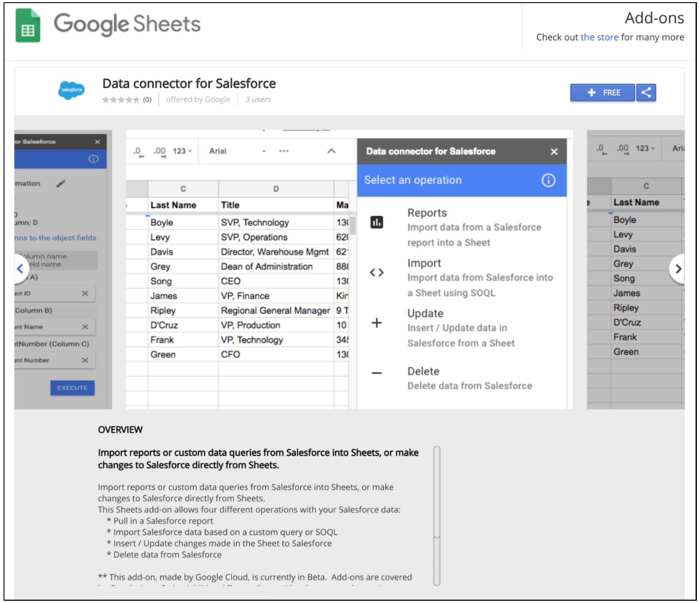Click the cell 'Regional General Manager'
The height and width of the screenshot is (603, 700).
(276, 311)
